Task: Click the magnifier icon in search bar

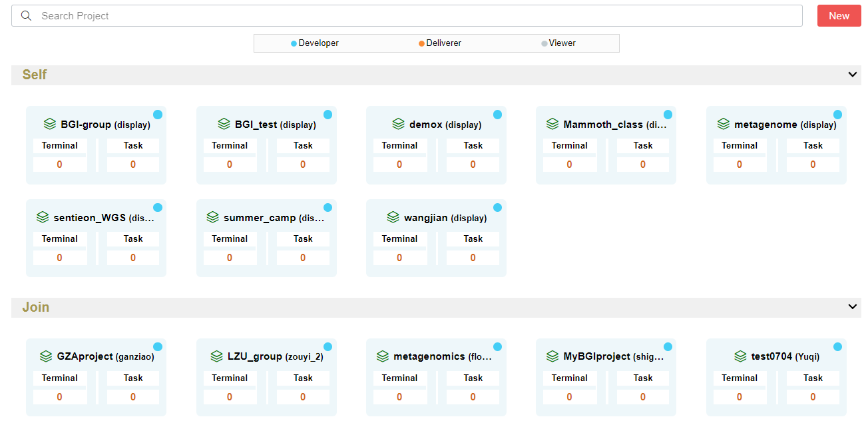Action: pos(27,16)
